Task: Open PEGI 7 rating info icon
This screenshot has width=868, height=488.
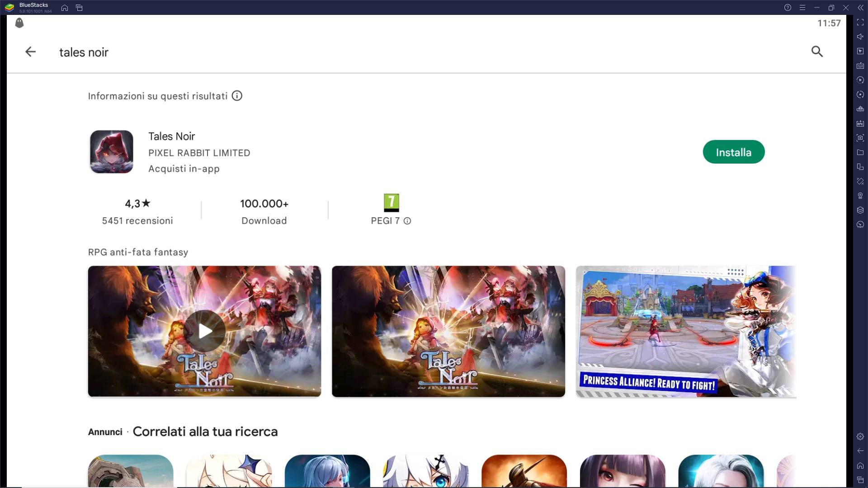Action: pyautogui.click(x=407, y=221)
